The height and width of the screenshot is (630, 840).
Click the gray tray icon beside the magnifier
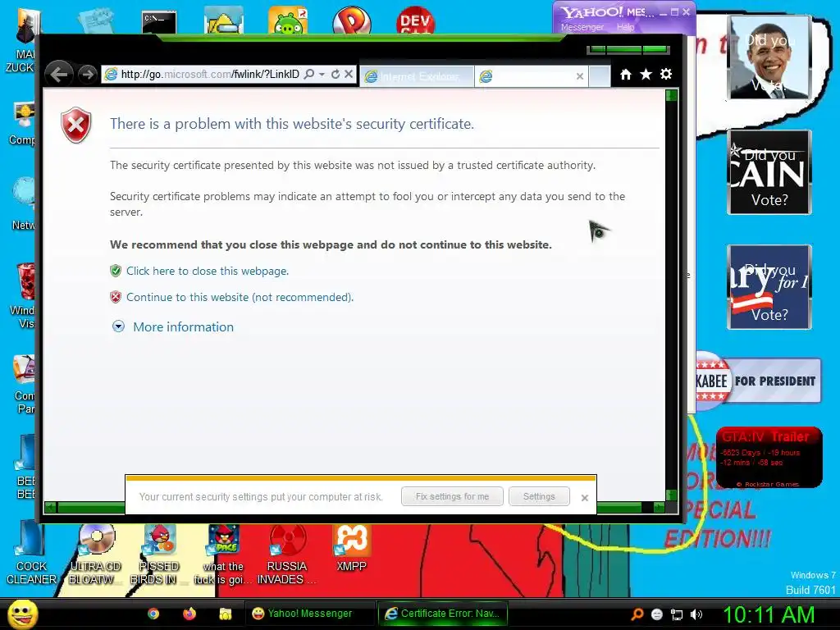click(x=657, y=614)
